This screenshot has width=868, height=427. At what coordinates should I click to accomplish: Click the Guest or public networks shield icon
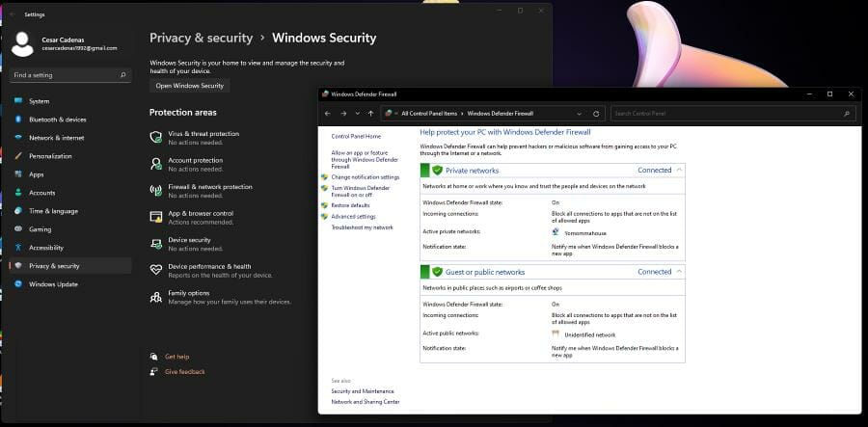click(x=437, y=272)
